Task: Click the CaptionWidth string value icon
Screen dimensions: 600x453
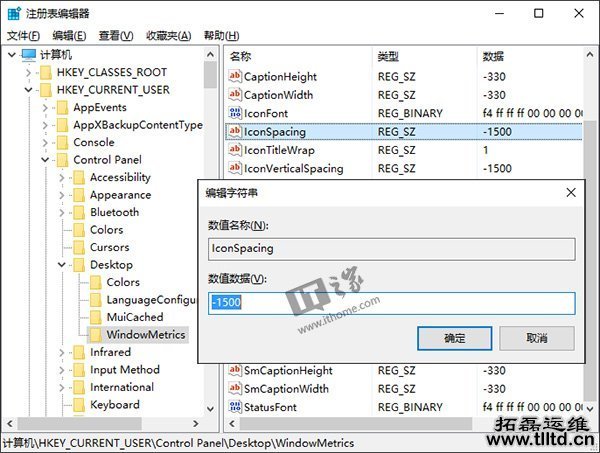Action: point(235,95)
